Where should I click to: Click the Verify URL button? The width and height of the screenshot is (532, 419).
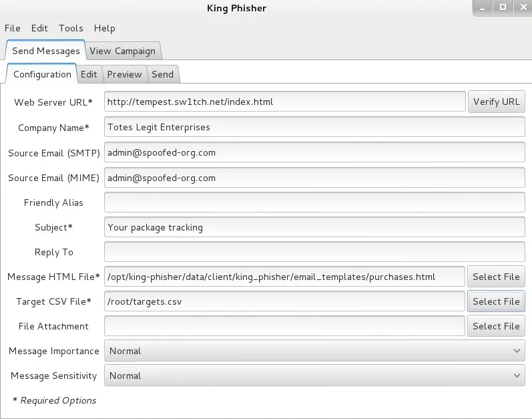pos(497,102)
